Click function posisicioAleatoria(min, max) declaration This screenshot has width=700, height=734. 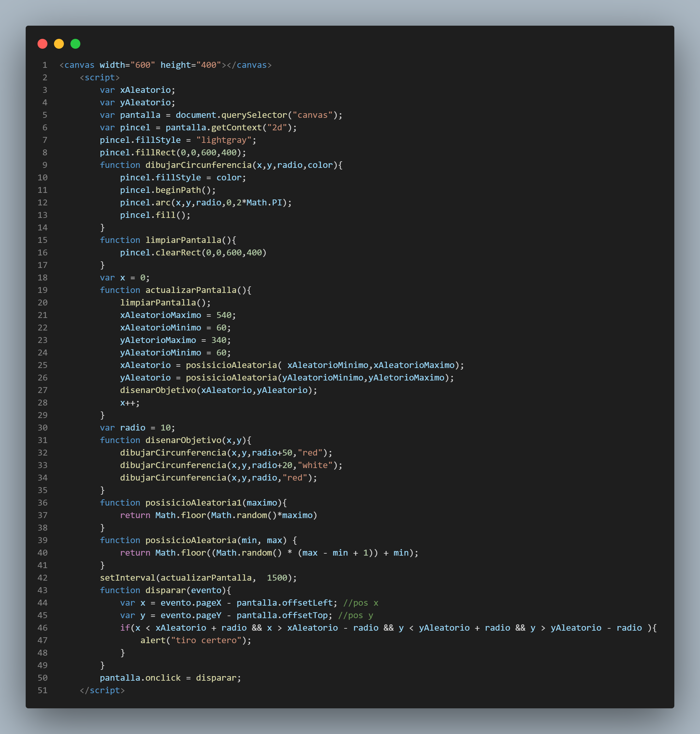pyautogui.click(x=198, y=540)
